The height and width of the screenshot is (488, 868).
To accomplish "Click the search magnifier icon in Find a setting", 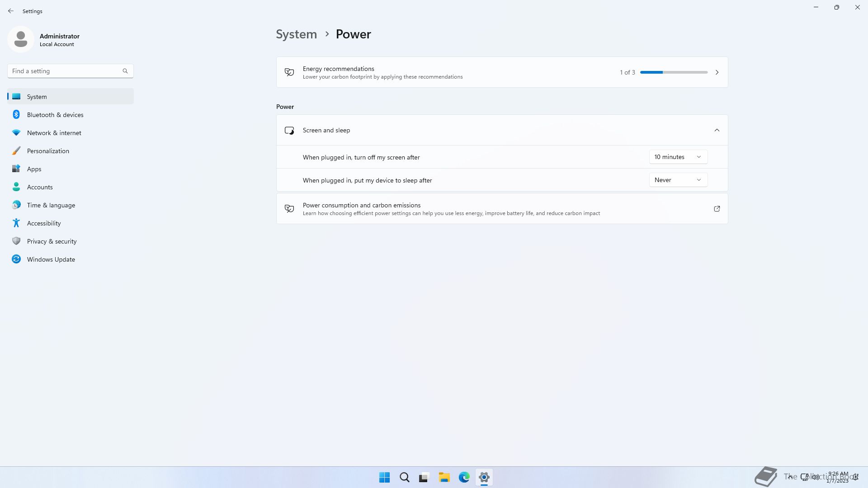I will click(125, 71).
